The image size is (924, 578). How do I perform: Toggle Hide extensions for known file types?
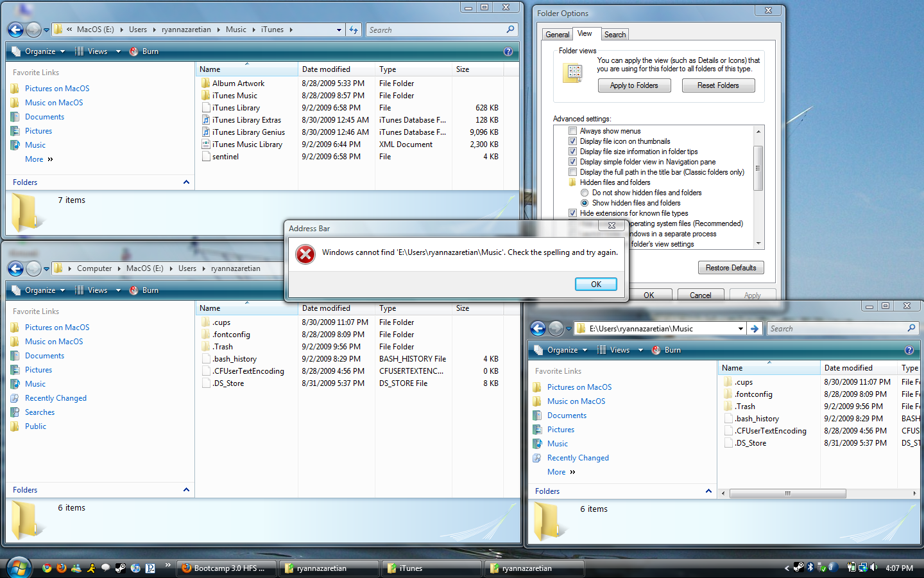572,213
